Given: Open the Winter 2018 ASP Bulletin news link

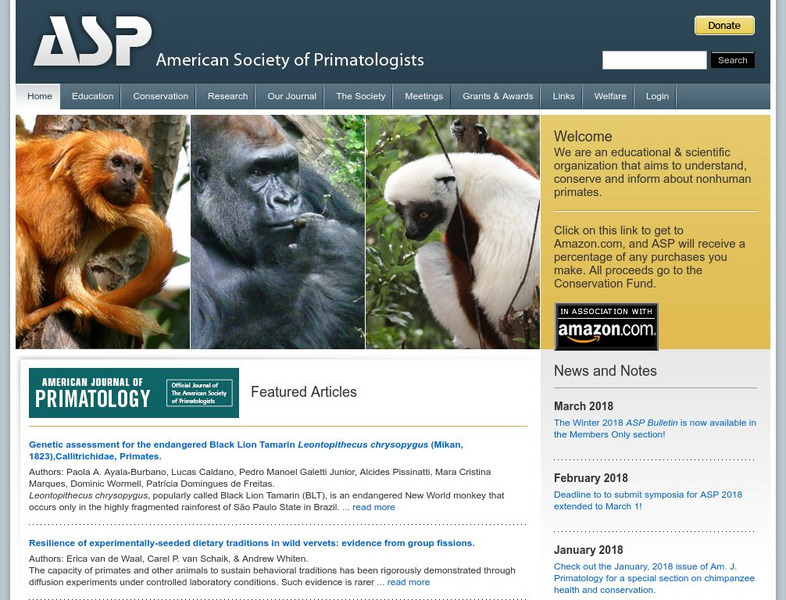Looking at the screenshot, I should point(655,429).
